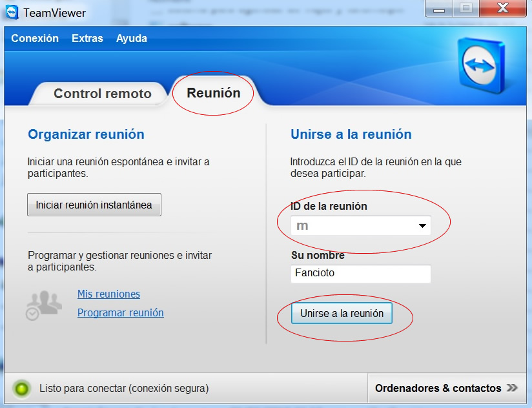The image size is (532, 408).
Task: Open the Conexión menu
Action: click(x=35, y=38)
